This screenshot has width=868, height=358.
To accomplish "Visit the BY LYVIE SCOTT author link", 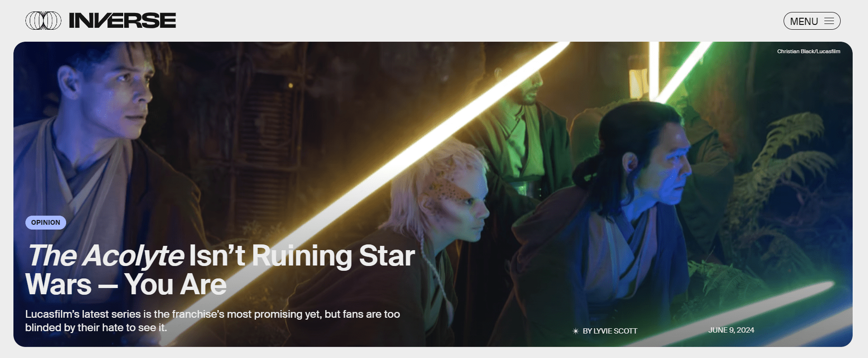I will pos(610,331).
